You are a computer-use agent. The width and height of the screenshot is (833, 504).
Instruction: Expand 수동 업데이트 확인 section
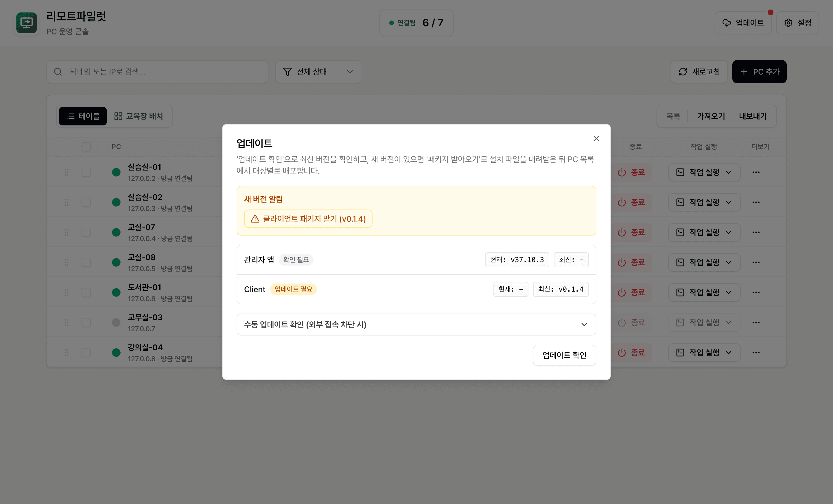click(x=416, y=325)
